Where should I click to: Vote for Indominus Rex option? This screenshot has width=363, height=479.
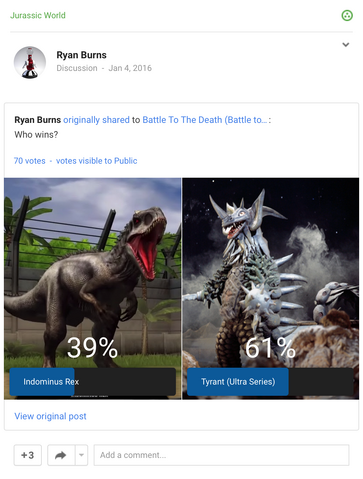(92, 382)
